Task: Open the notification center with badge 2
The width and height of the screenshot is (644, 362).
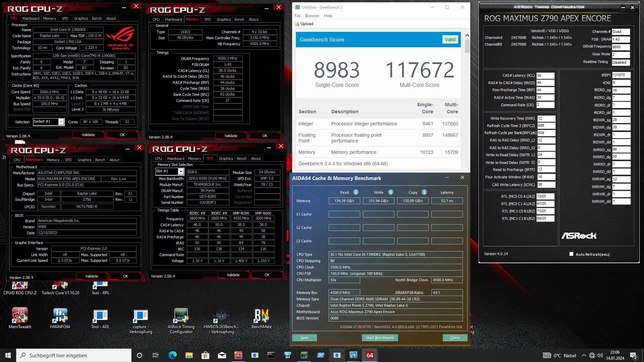Action: (x=634, y=356)
